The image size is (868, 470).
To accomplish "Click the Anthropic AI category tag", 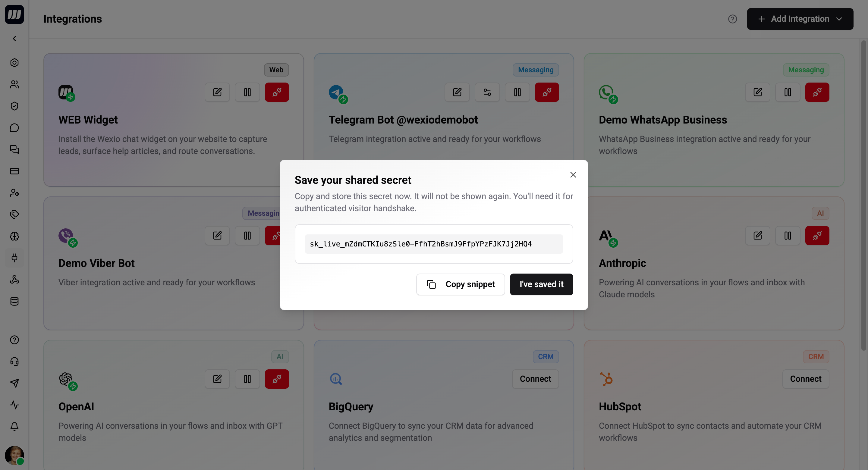I will (x=820, y=213).
